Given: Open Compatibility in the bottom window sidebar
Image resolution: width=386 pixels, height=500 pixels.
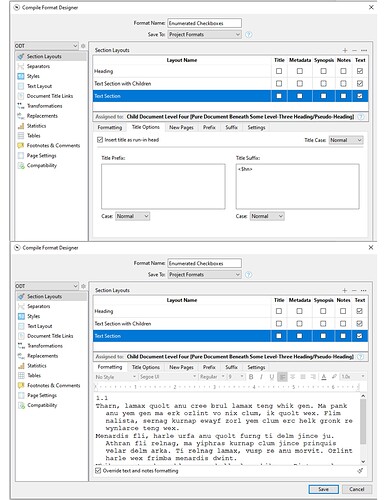Looking at the screenshot, I should click(x=42, y=405).
